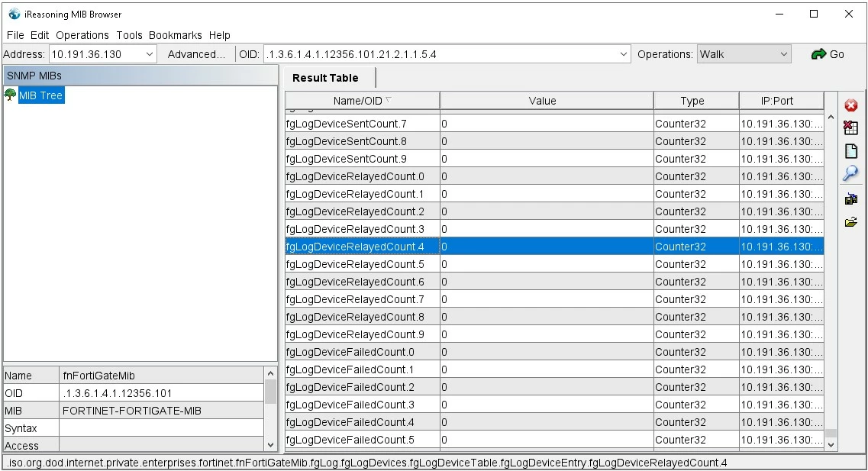Click properties panel scroll down arrow
868x471 pixels.
[270, 444]
